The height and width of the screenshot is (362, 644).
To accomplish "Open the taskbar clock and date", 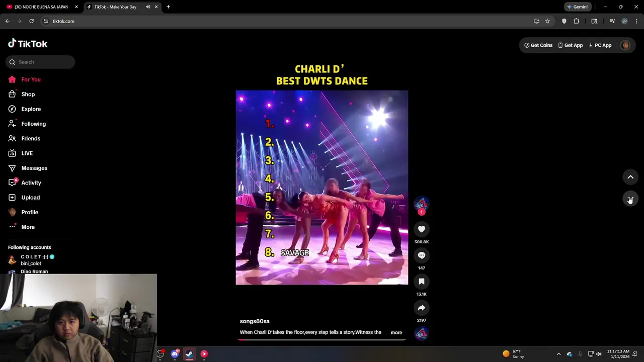I will (x=618, y=354).
